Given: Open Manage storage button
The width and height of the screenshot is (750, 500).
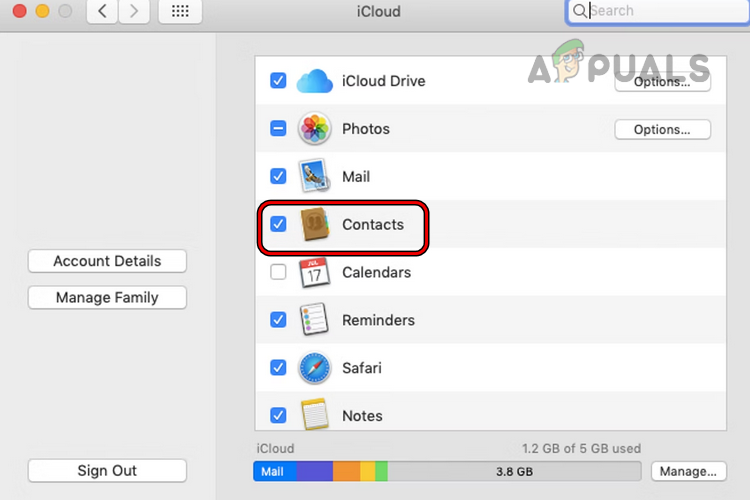Looking at the screenshot, I should (688, 472).
